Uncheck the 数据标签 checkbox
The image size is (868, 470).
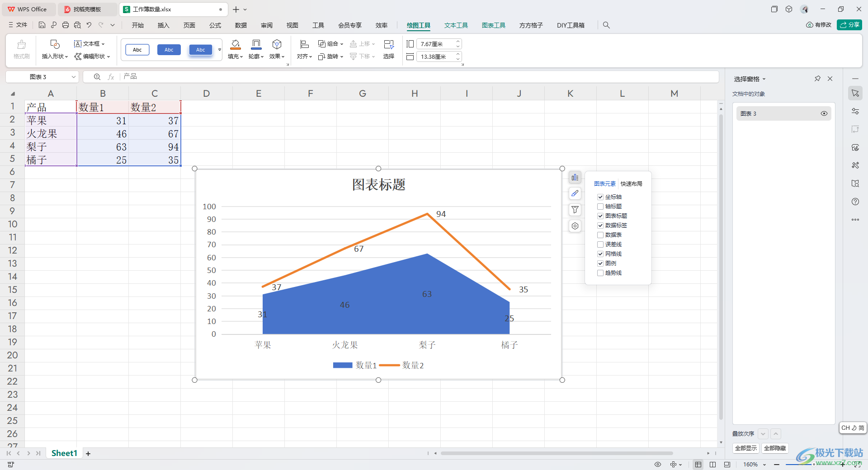coord(600,226)
